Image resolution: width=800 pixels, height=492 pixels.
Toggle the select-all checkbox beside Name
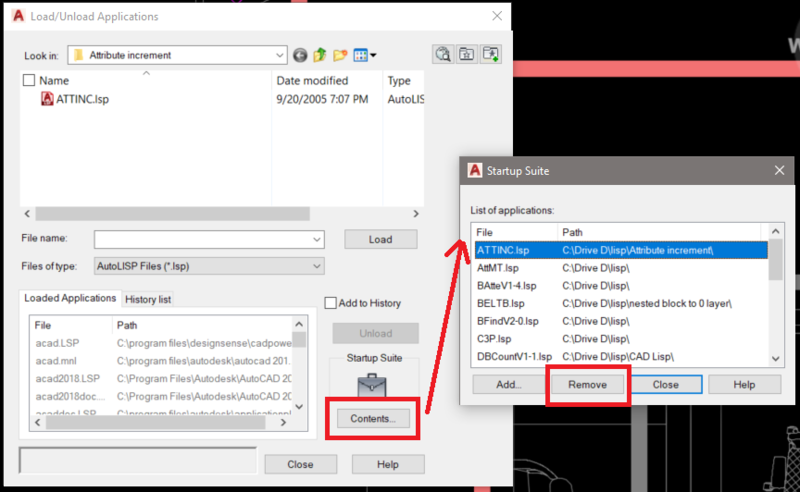[x=29, y=80]
